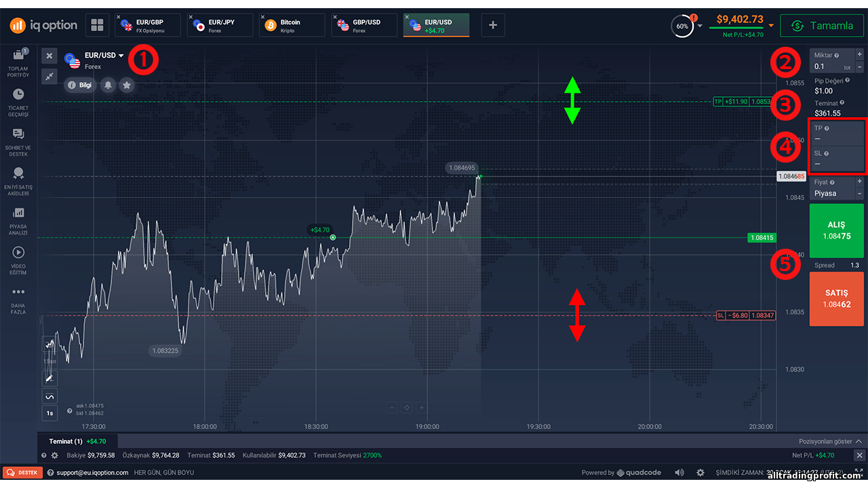Open the 1s time interval button
Image resolution: width=868 pixels, height=488 pixels.
click(50, 413)
